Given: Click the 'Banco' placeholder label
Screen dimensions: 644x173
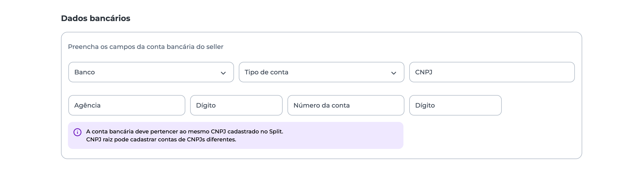Looking at the screenshot, I should click(x=84, y=72).
